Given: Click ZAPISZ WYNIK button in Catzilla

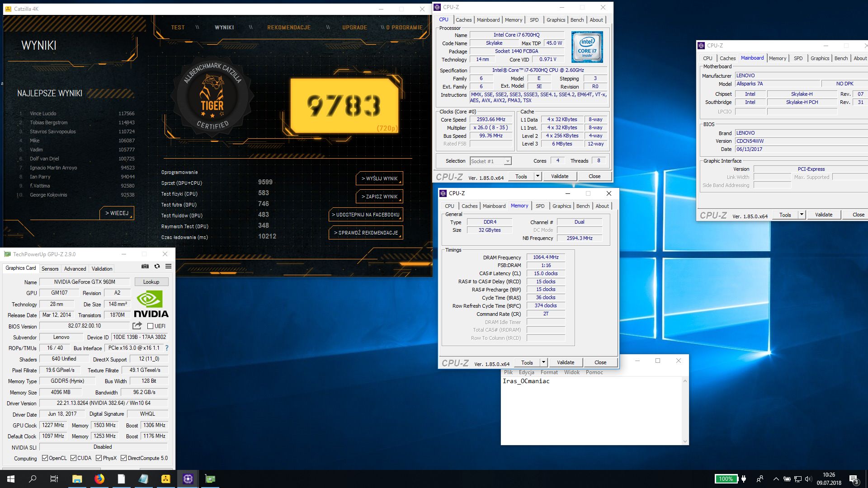Looking at the screenshot, I should click(379, 197).
